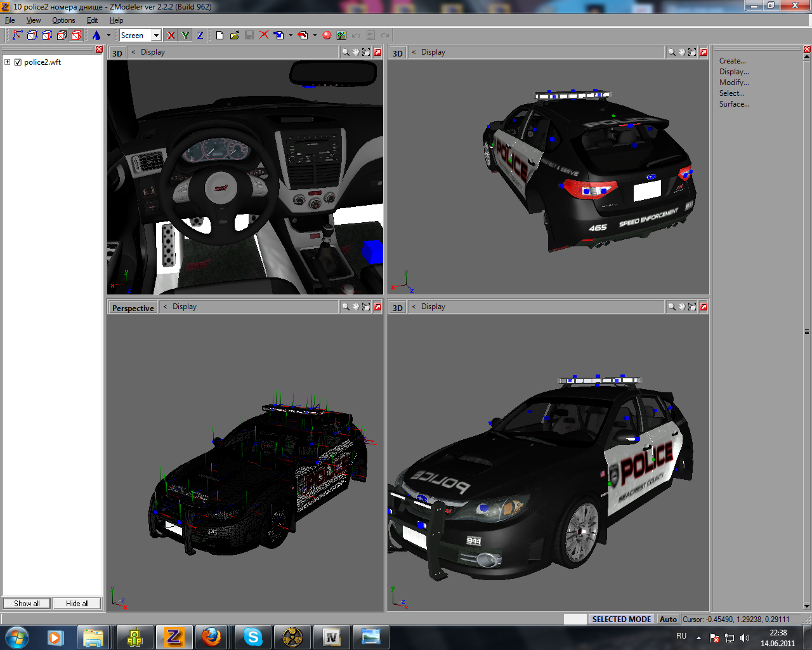The image size is (812, 650).
Task: Click the volume speaker tray icon
Action: tap(744, 638)
